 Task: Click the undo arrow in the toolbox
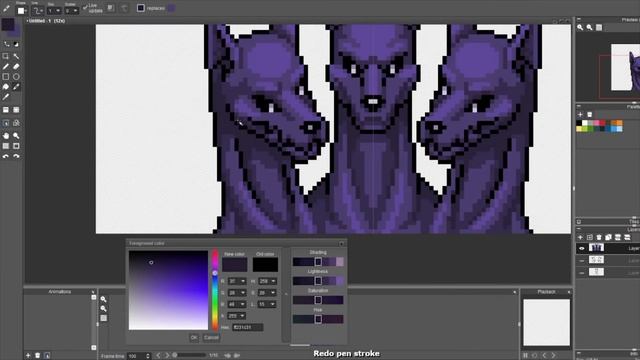[6, 156]
